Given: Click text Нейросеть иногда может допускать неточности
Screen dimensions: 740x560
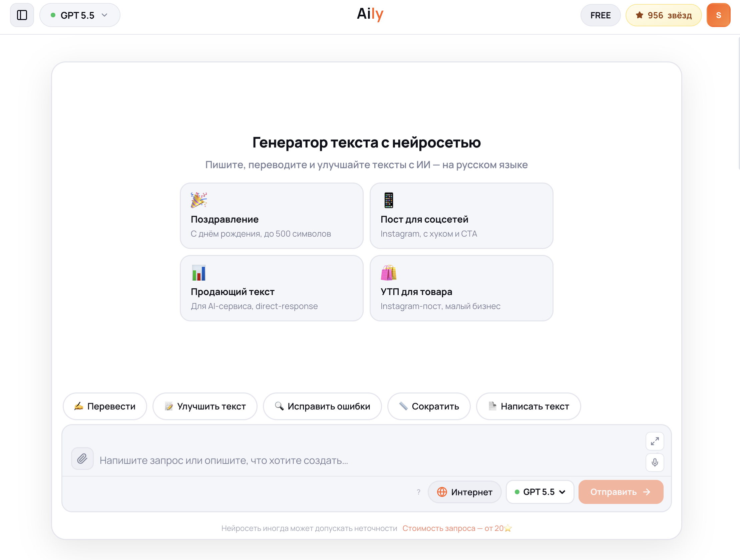Looking at the screenshot, I should [309, 528].
